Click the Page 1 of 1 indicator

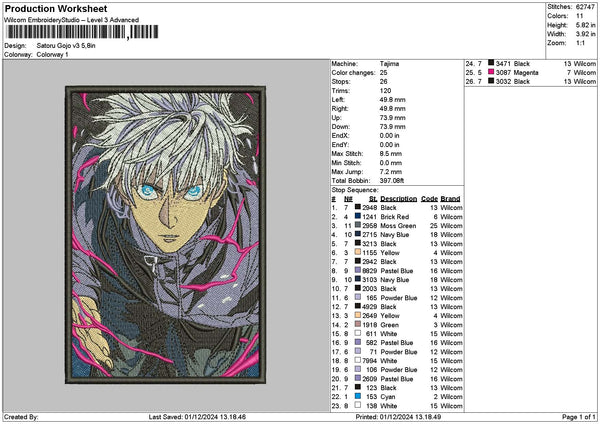point(579,417)
